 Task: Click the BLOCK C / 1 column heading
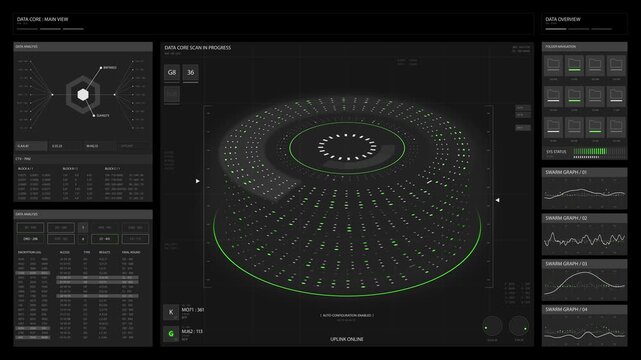(112, 168)
